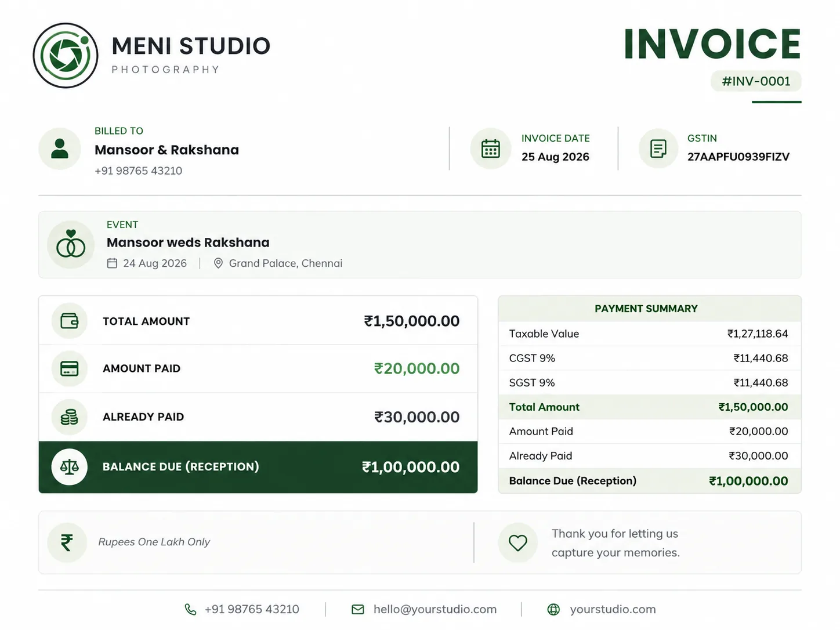Click the Meni Studio camera shutter logo
This screenshot has height=630, width=840.
[x=66, y=56]
